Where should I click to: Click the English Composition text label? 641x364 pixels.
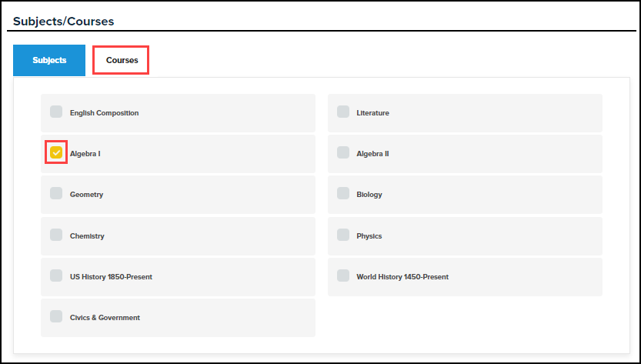click(x=104, y=113)
